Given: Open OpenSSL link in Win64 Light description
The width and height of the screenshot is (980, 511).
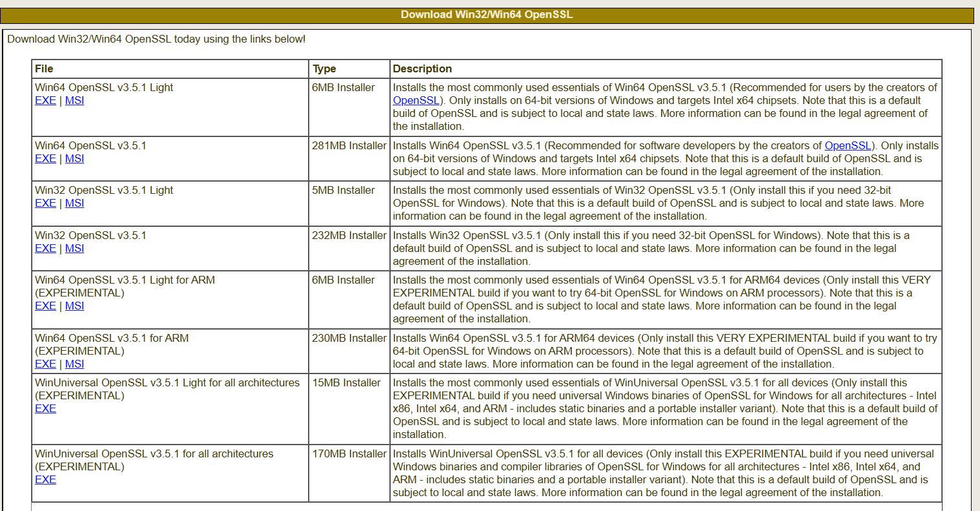Looking at the screenshot, I should tap(416, 101).
